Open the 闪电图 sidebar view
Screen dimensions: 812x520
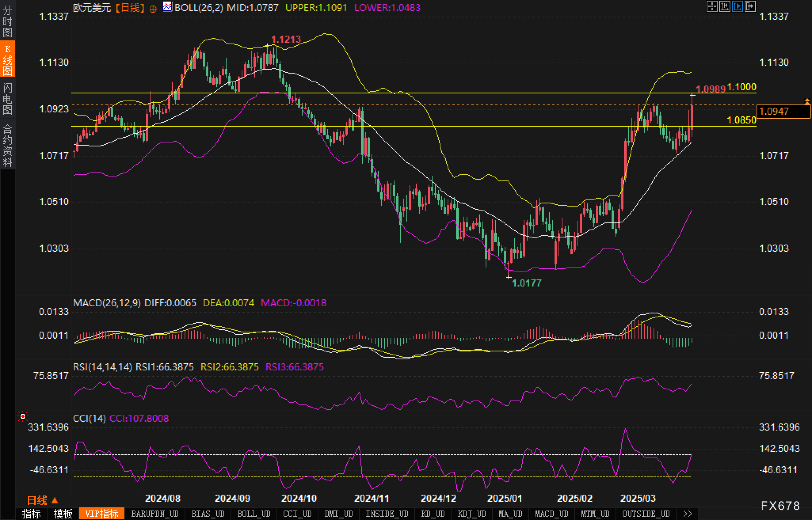click(8, 99)
